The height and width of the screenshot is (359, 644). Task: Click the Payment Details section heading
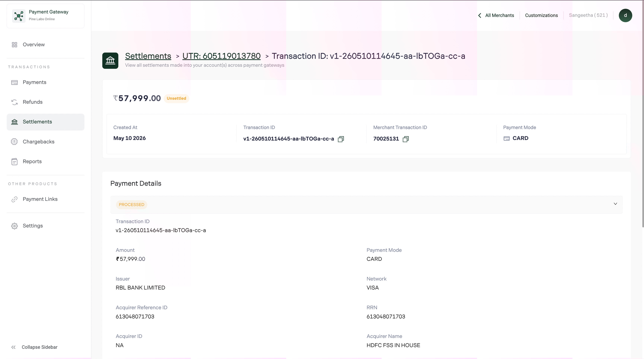coord(136,183)
